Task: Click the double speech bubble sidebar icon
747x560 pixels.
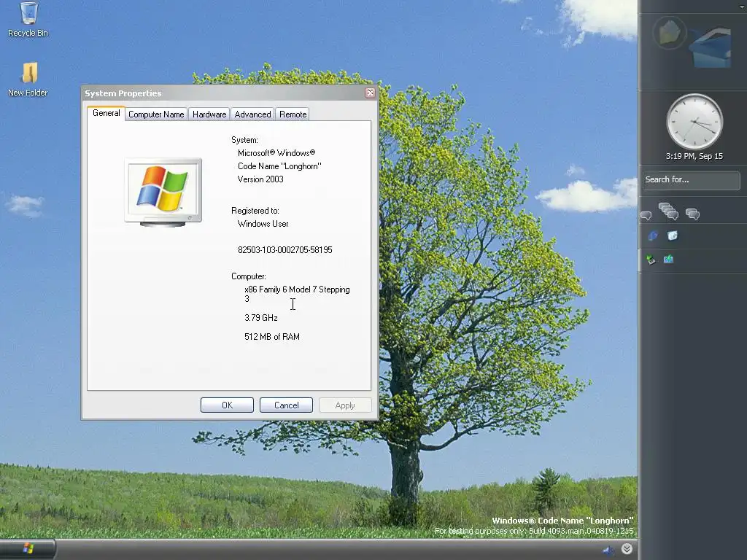Action: [692, 214]
